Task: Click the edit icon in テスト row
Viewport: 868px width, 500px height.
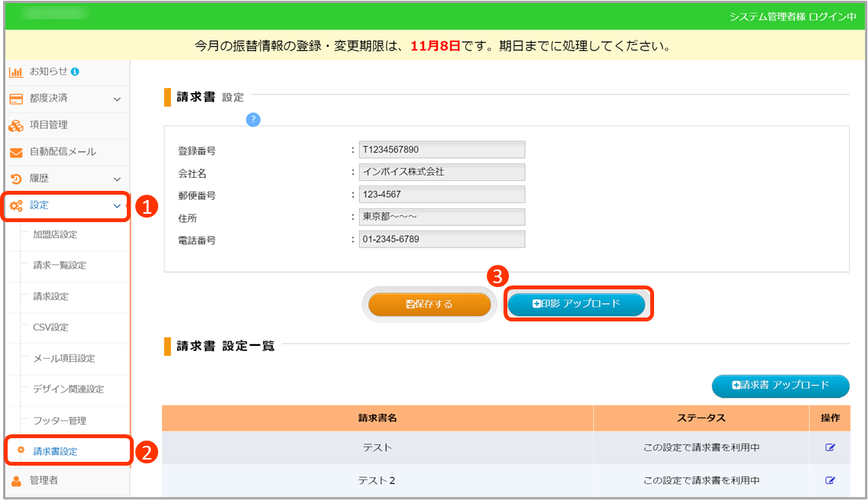Action: point(831,447)
